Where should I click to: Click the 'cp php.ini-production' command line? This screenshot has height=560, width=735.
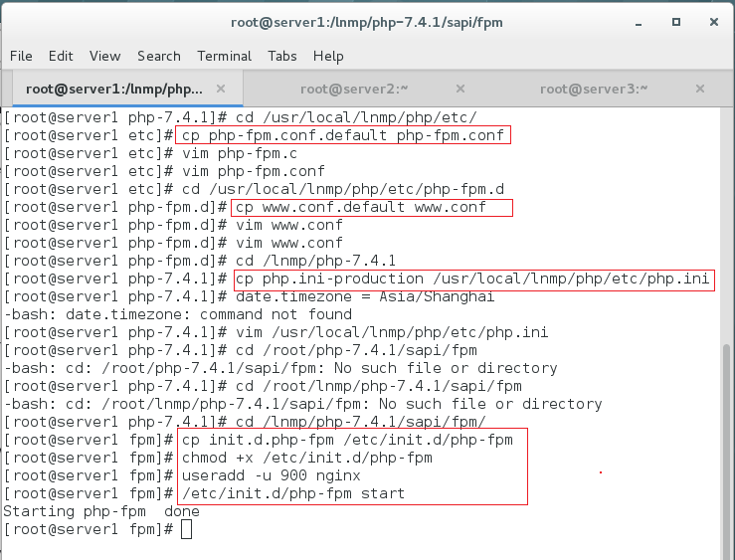(472, 279)
